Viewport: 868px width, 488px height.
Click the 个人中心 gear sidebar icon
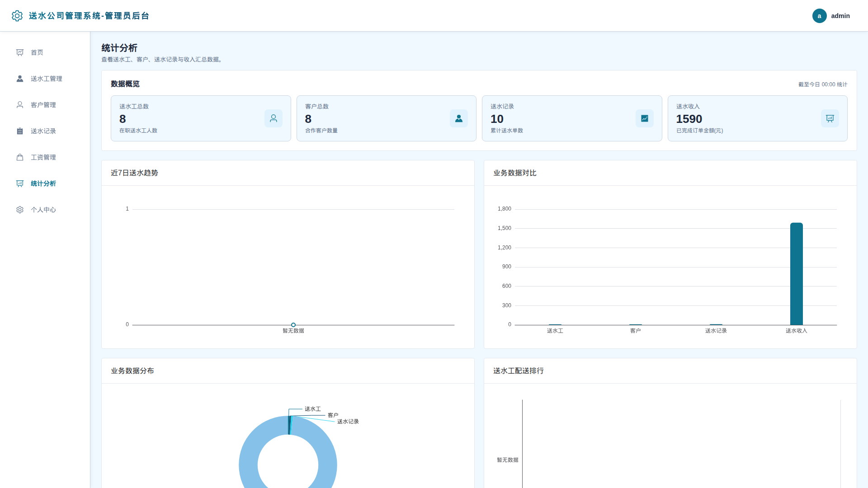(x=20, y=210)
